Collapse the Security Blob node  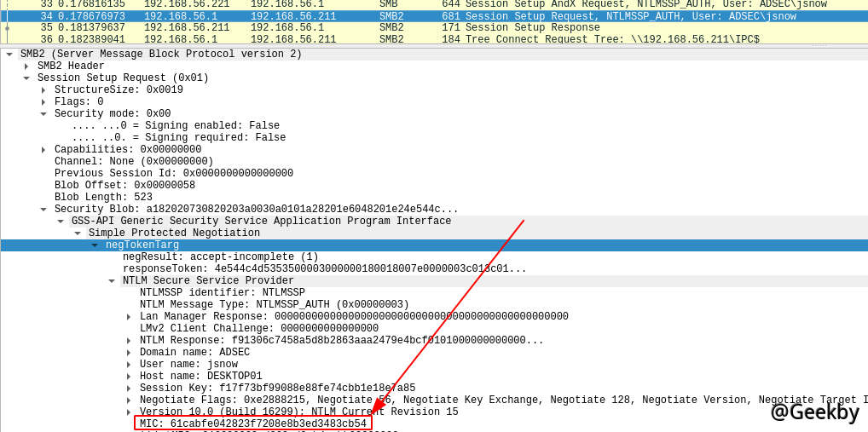click(43, 210)
